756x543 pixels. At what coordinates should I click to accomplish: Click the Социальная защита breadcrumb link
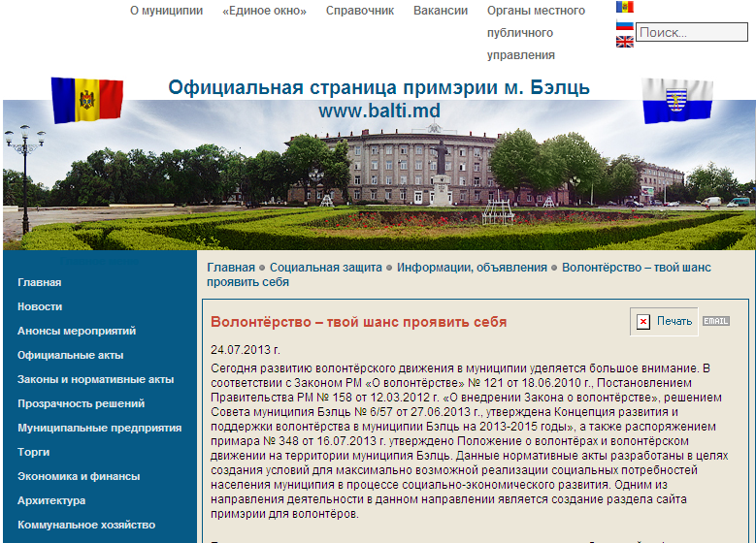point(323,267)
